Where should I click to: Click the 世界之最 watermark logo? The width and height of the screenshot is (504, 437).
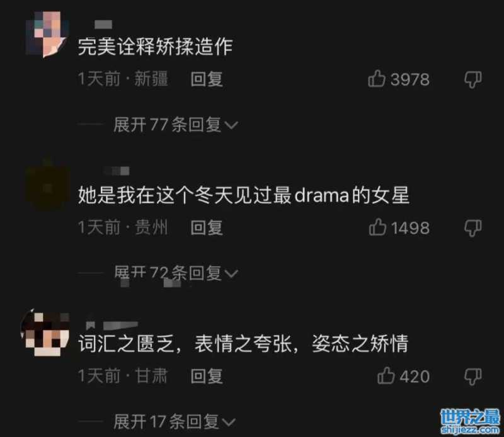tap(470, 421)
